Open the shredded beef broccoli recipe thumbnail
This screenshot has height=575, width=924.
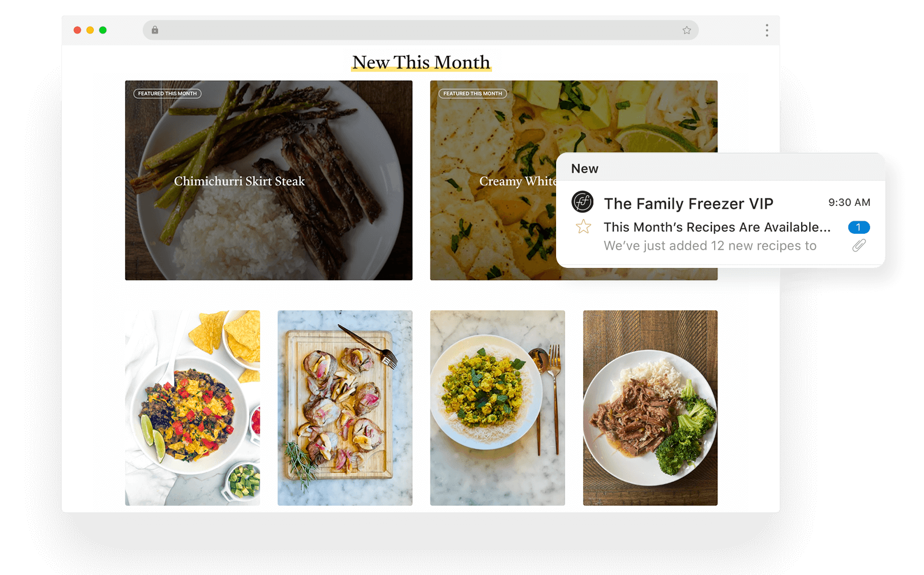pos(650,408)
